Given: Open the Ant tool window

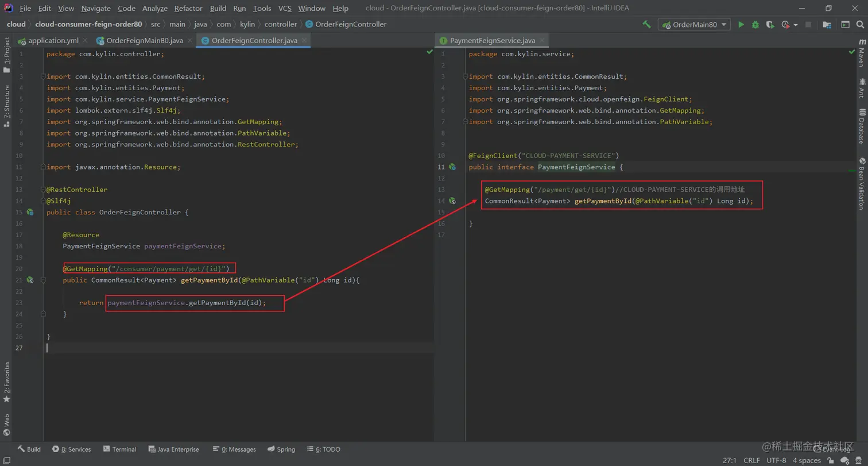Looking at the screenshot, I should click(862, 87).
